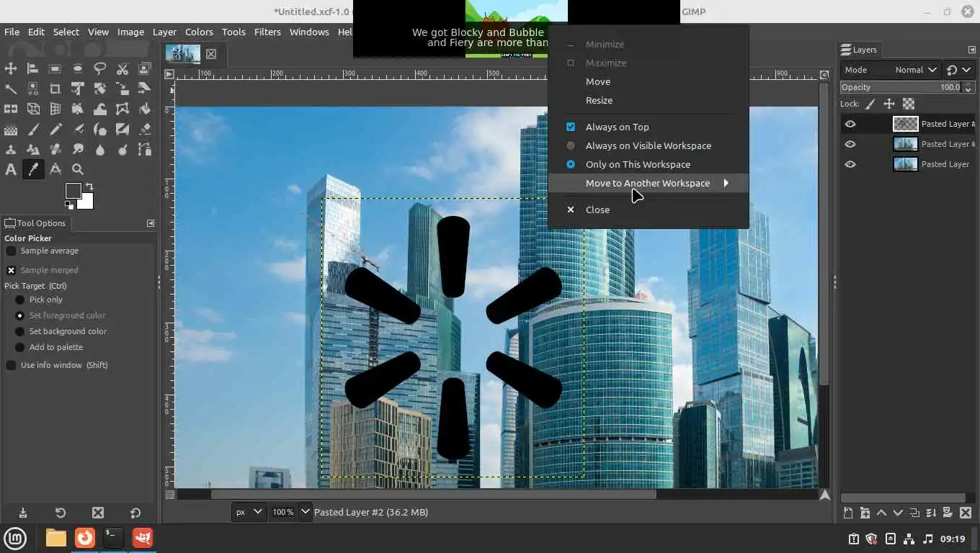This screenshot has height=553, width=980.
Task: Open the Layers panel tab configuration menu
Action: (971, 50)
